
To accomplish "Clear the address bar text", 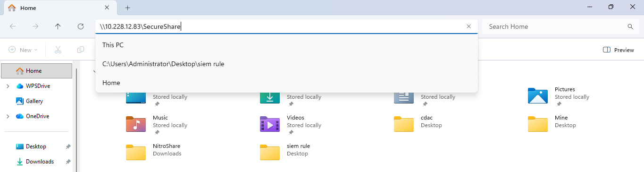I will click(468, 26).
